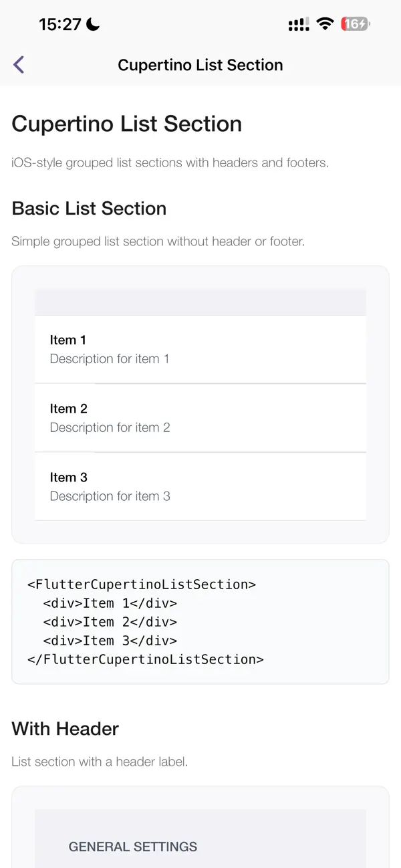The image size is (401, 868).
Task: Tap the GENERAL SETTINGS section header
Action: 132,847
